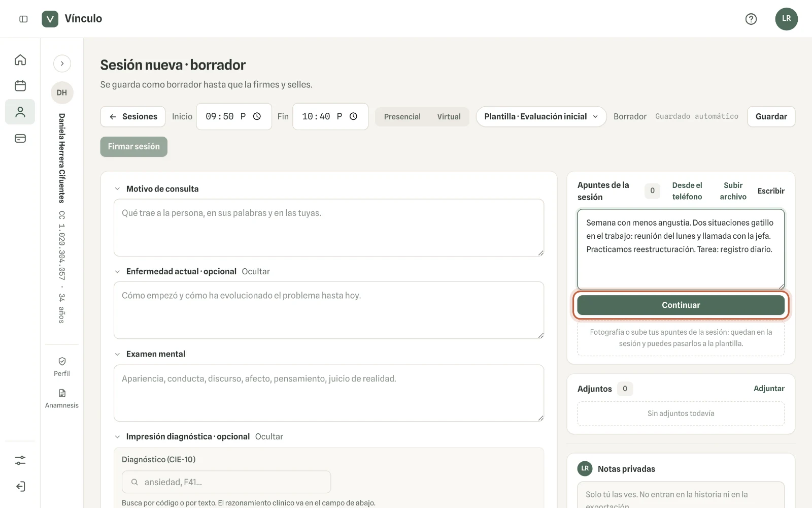Collapse Motivo de consulta section
The height and width of the screenshot is (508, 812).
coord(117,189)
